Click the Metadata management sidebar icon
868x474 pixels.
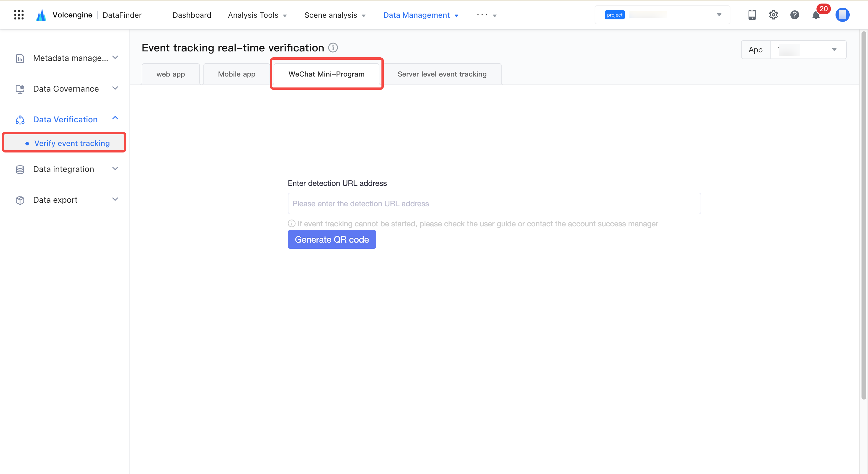[x=20, y=59]
